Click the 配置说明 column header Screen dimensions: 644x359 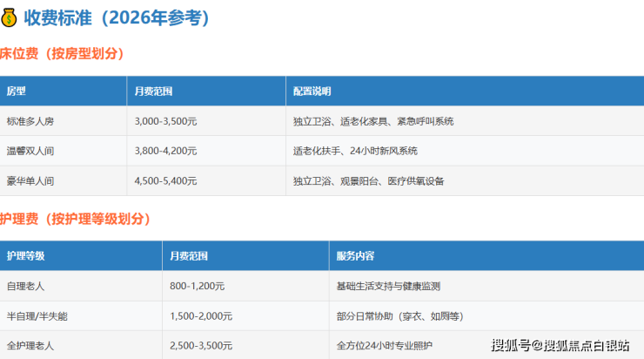pyautogui.click(x=312, y=91)
